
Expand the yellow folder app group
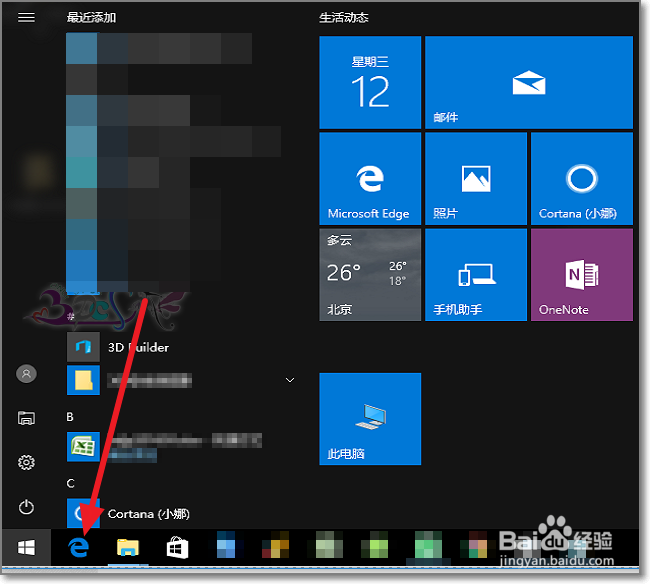[290, 380]
